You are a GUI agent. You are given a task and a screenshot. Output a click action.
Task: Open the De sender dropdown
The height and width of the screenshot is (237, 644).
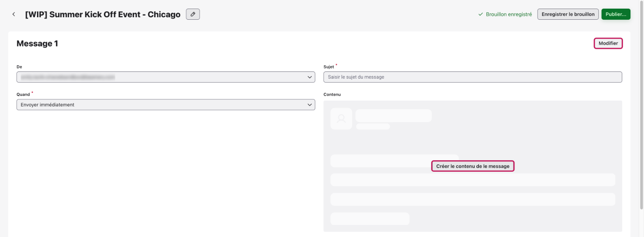pos(166,77)
